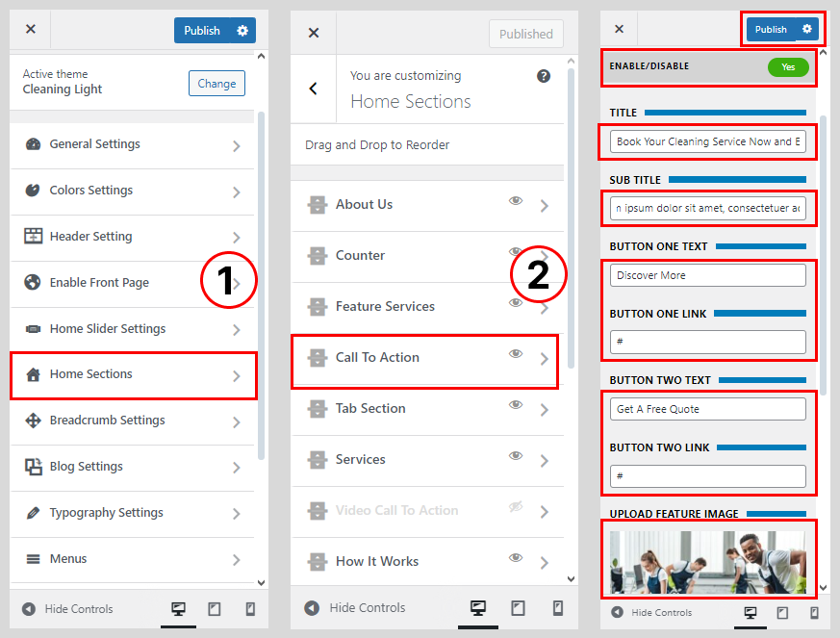The width and height of the screenshot is (840, 638).
Task: Expand the Services section chevron
Action: (x=545, y=461)
